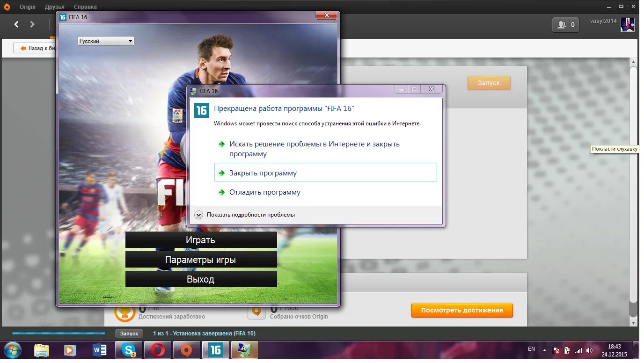This screenshot has height=363, width=644.
Task: Open Параметры игры in FIFA launcher
Action: pyautogui.click(x=201, y=260)
